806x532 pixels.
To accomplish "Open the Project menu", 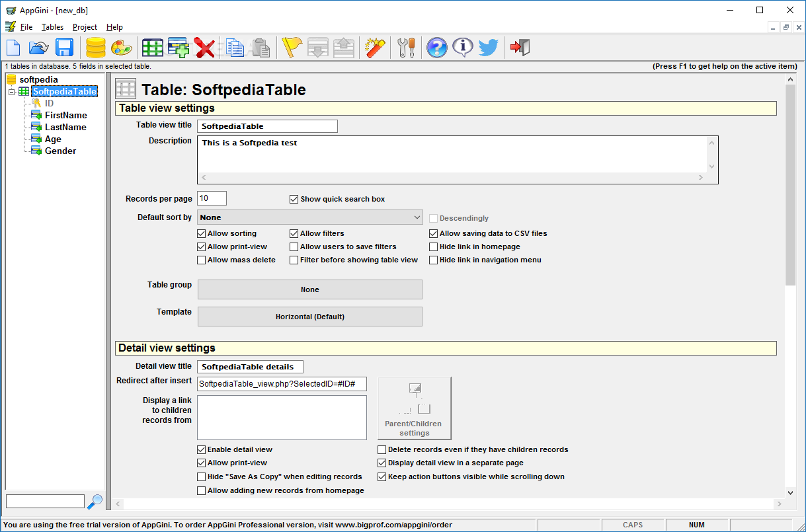I will click(85, 27).
